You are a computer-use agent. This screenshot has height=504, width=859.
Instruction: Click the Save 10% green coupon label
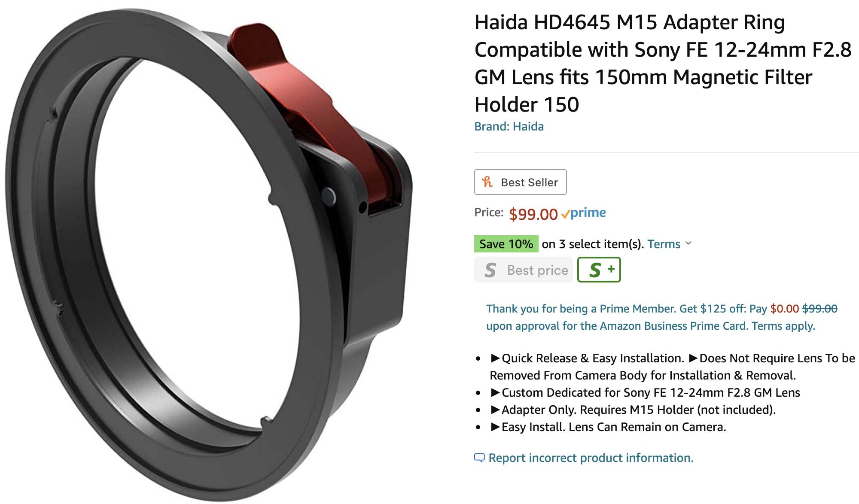pyautogui.click(x=506, y=244)
